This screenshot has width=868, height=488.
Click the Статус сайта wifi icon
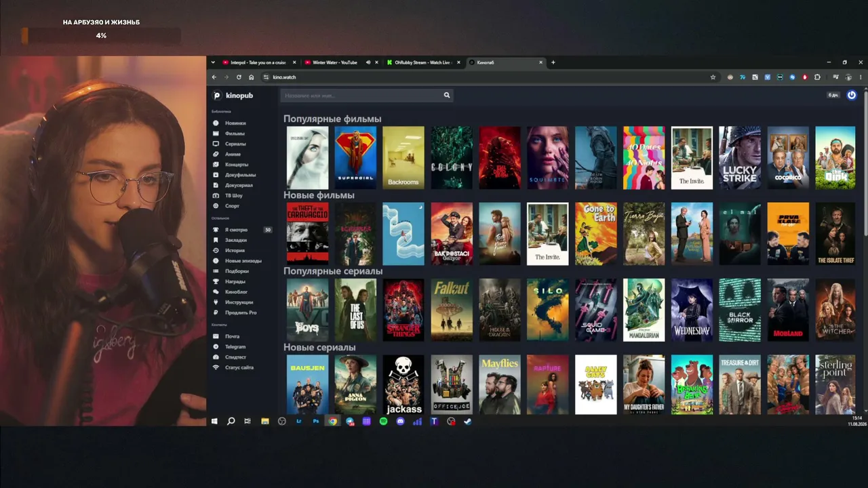point(216,367)
